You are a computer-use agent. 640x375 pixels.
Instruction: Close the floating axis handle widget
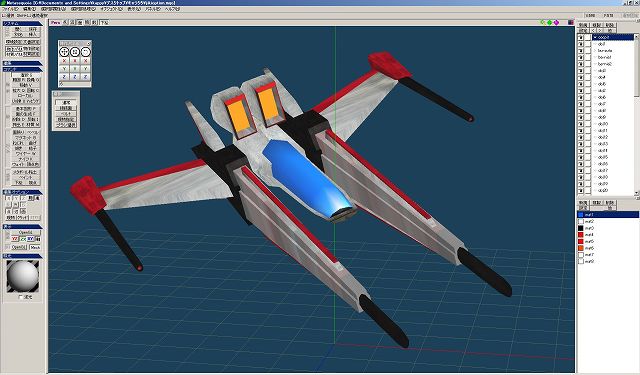(x=89, y=43)
